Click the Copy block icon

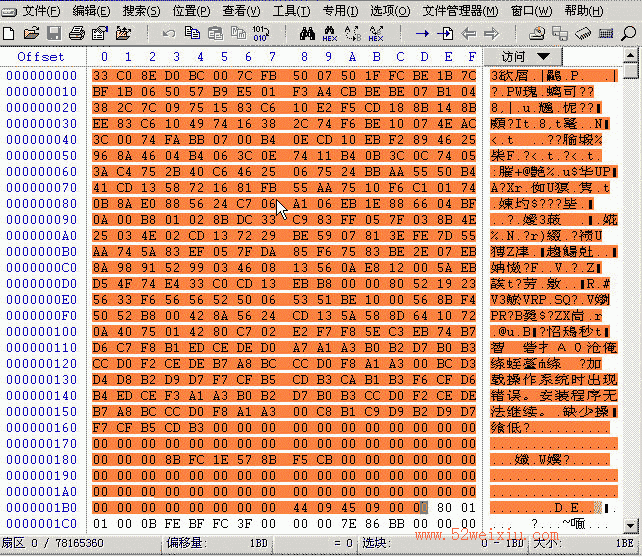pyautogui.click(x=192, y=33)
